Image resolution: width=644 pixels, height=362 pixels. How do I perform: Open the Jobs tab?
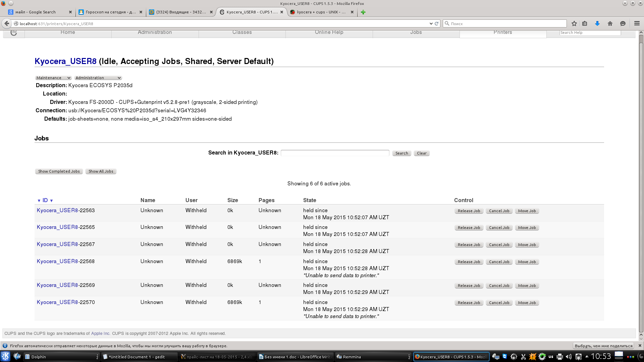pos(416,33)
